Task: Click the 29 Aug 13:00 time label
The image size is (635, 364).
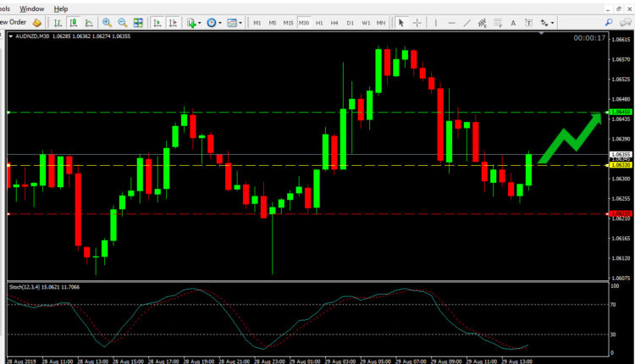Action: pyautogui.click(x=516, y=361)
